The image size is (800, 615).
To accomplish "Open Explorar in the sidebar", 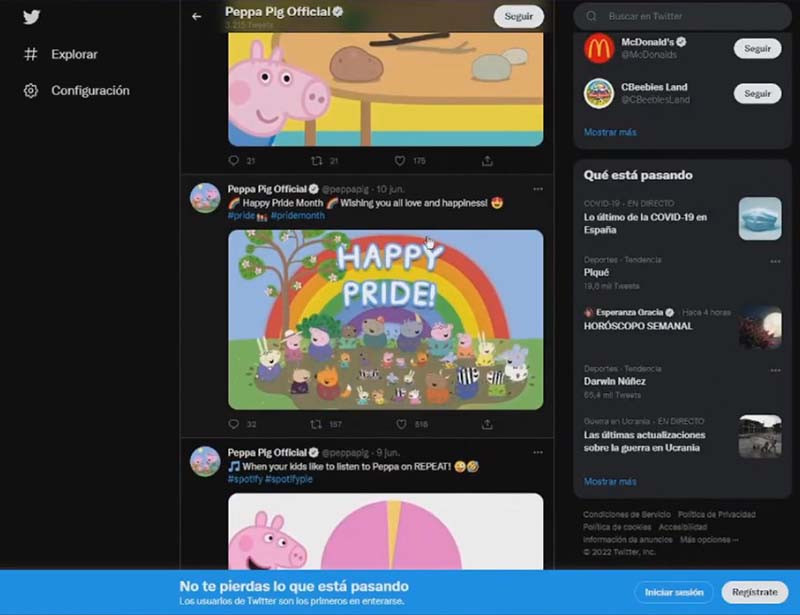I will 74,54.
